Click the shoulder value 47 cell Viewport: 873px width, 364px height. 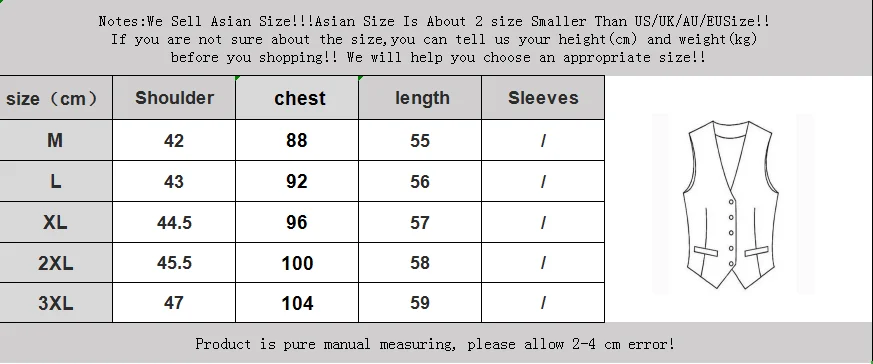(174, 303)
